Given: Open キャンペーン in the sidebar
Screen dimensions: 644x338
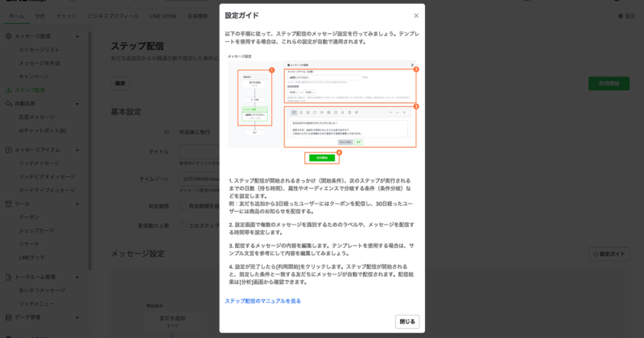Looking at the screenshot, I should [x=34, y=76].
